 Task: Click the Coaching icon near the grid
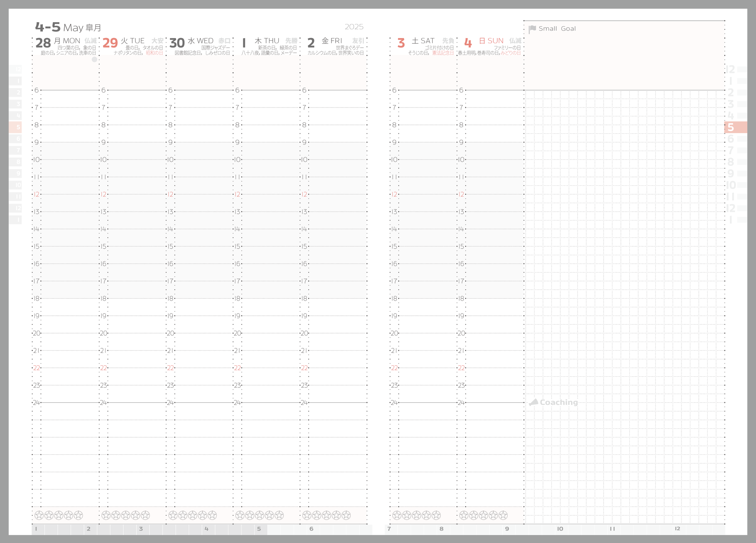533,402
